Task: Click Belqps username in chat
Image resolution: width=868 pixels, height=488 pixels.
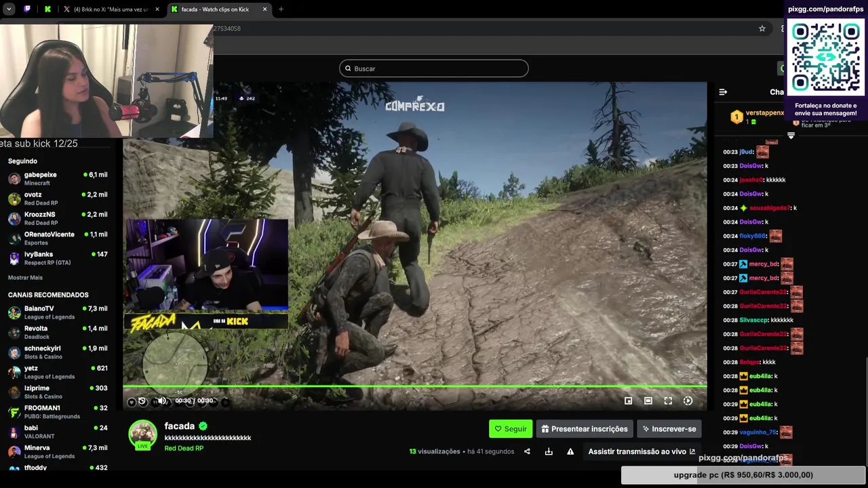Action: click(749, 362)
